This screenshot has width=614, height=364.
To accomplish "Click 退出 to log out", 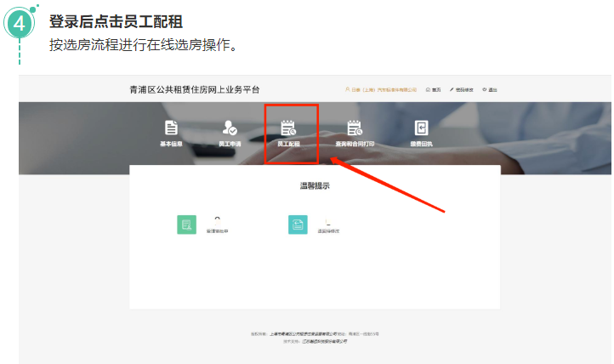I will point(490,89).
